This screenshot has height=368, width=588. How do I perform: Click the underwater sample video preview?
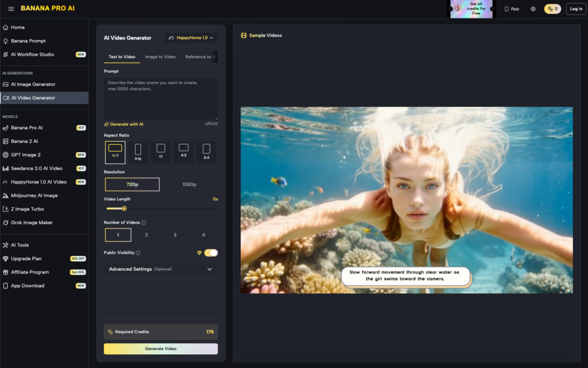407,200
